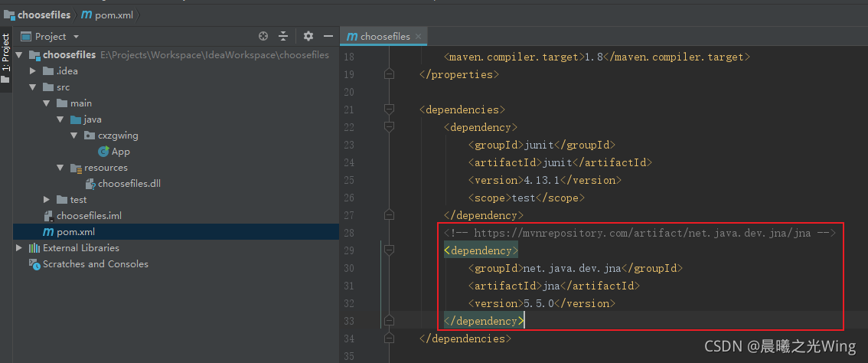Click the App class icon

[x=103, y=152]
